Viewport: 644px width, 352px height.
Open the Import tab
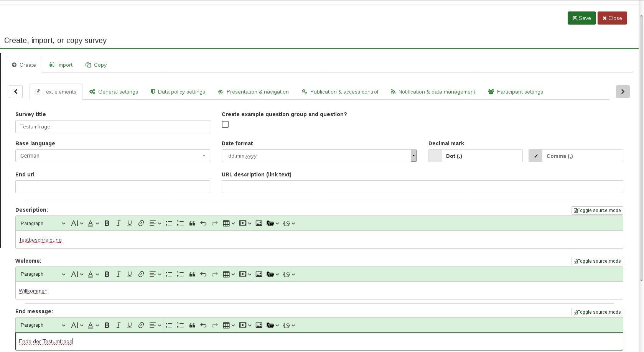click(x=61, y=65)
